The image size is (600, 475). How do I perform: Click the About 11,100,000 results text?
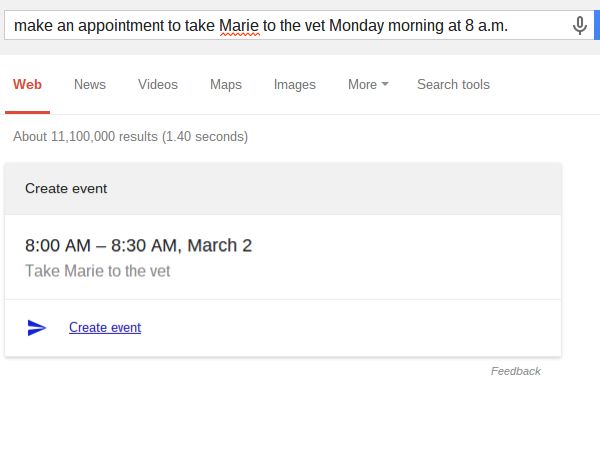click(x=131, y=136)
